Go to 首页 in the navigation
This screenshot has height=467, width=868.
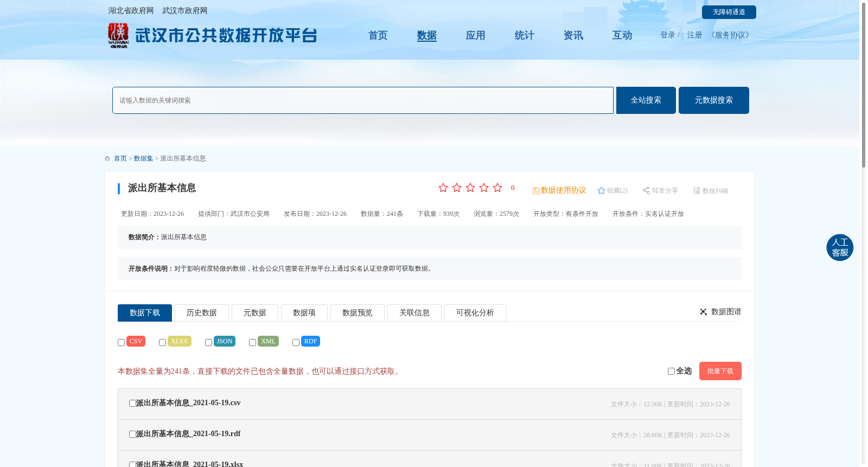pyautogui.click(x=378, y=35)
